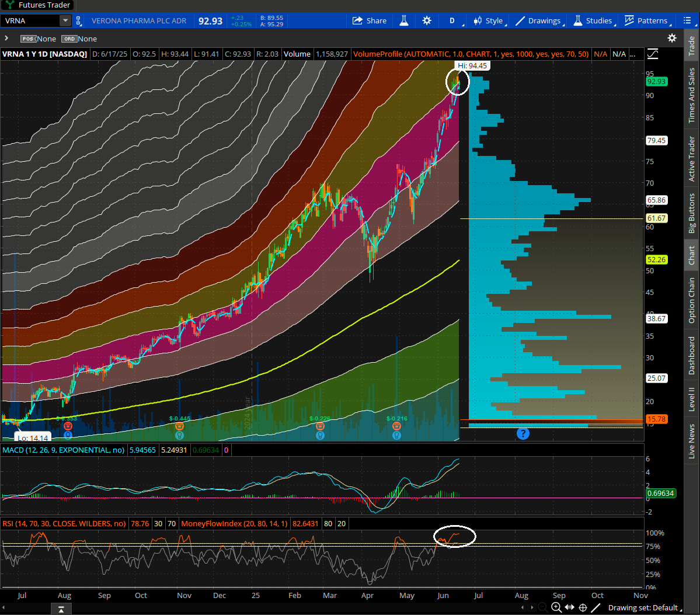Expand the panel with the chevron arrow
This screenshot has height=615, width=700.
[6, 39]
